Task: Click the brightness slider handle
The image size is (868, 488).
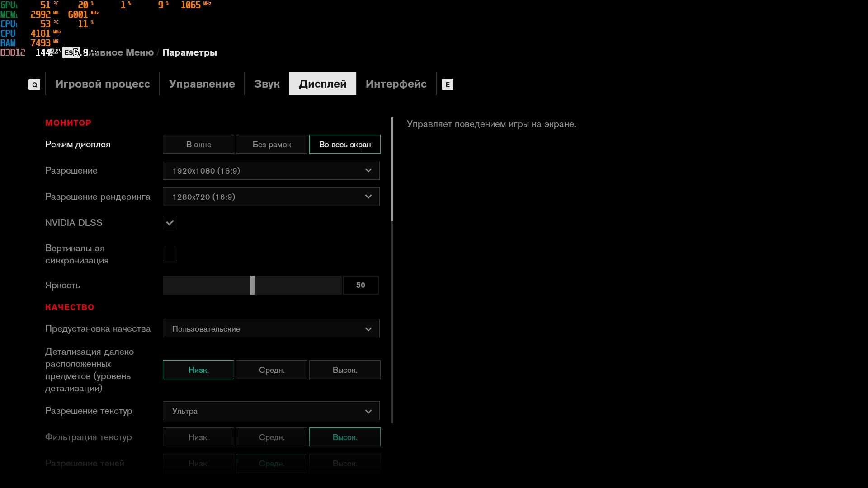Action: [252, 286]
